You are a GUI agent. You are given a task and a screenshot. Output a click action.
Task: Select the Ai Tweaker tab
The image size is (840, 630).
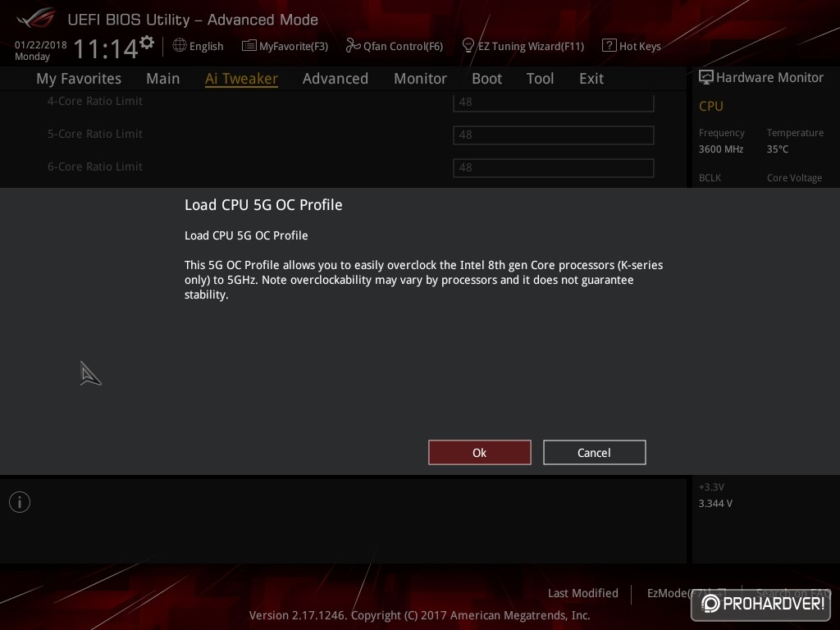pyautogui.click(x=241, y=79)
